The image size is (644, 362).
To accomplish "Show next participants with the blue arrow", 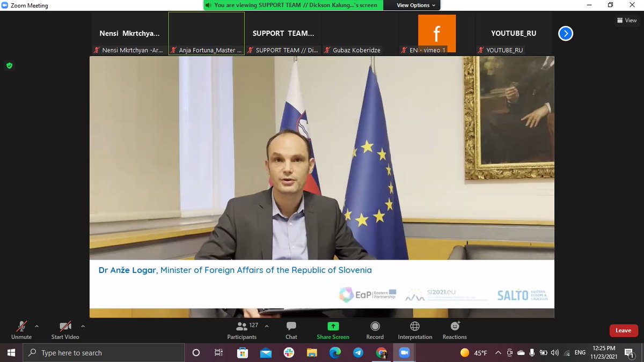I will [x=566, y=34].
